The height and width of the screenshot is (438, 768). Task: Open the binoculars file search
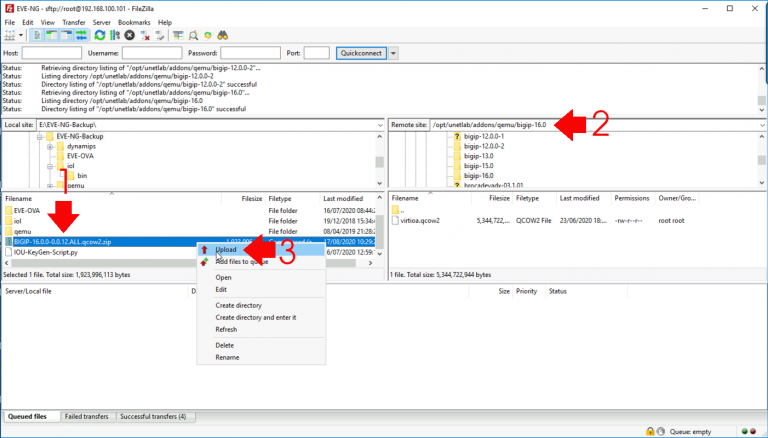[x=223, y=35]
